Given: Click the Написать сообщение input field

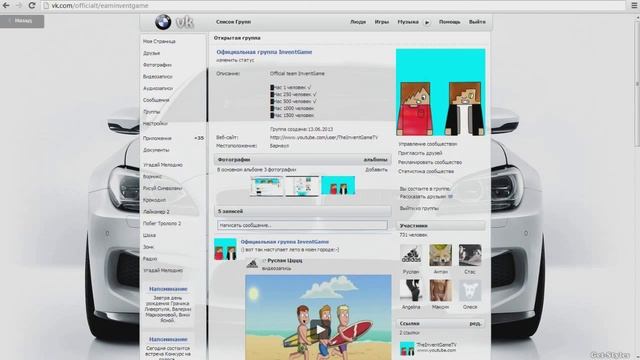Looking at the screenshot, I should [302, 225].
